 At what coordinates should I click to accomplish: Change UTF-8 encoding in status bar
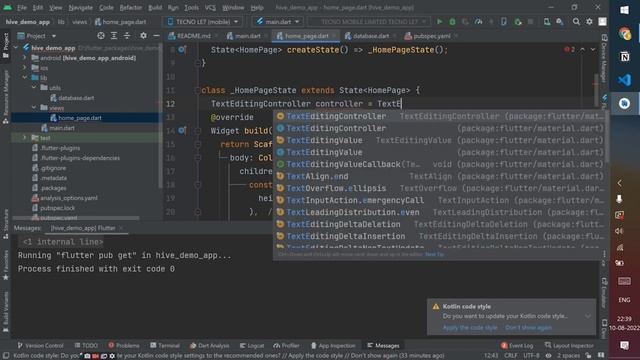coord(531,356)
